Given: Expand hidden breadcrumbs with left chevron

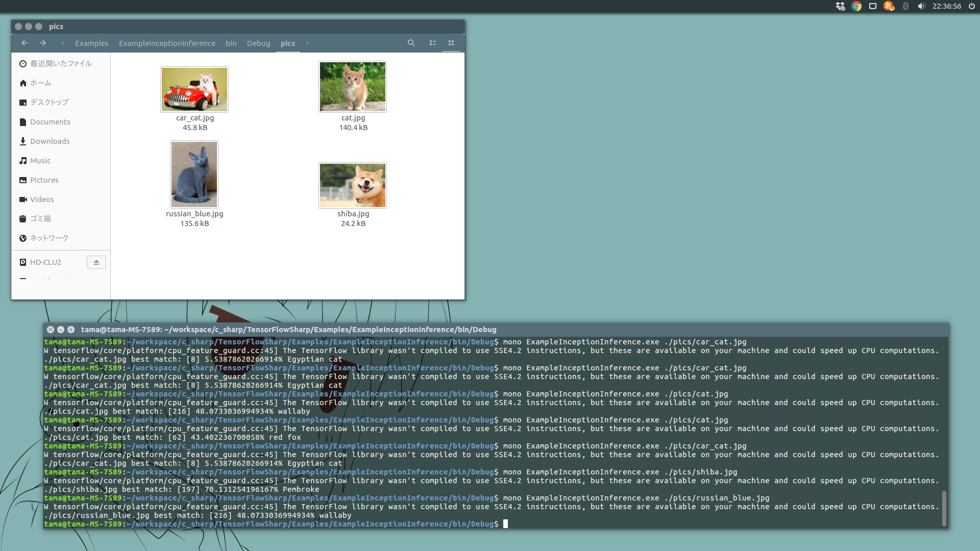Looking at the screenshot, I should tap(62, 43).
